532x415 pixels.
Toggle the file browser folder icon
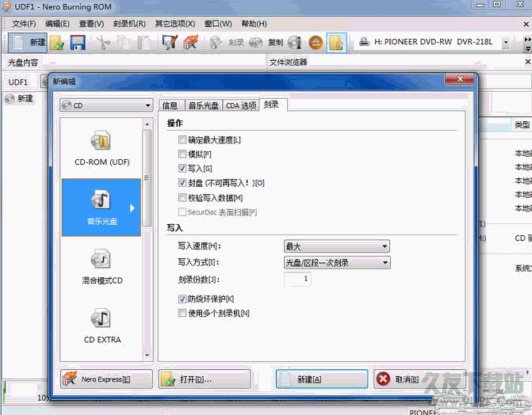(336, 43)
